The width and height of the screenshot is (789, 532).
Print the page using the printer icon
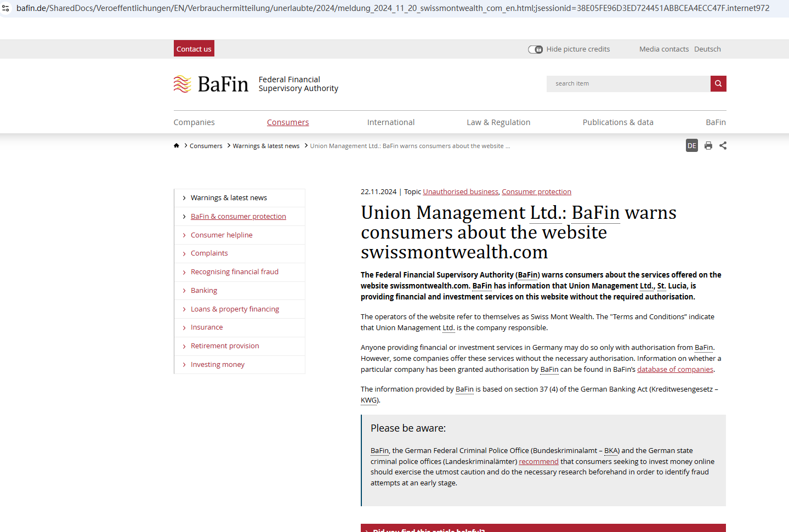coord(708,145)
